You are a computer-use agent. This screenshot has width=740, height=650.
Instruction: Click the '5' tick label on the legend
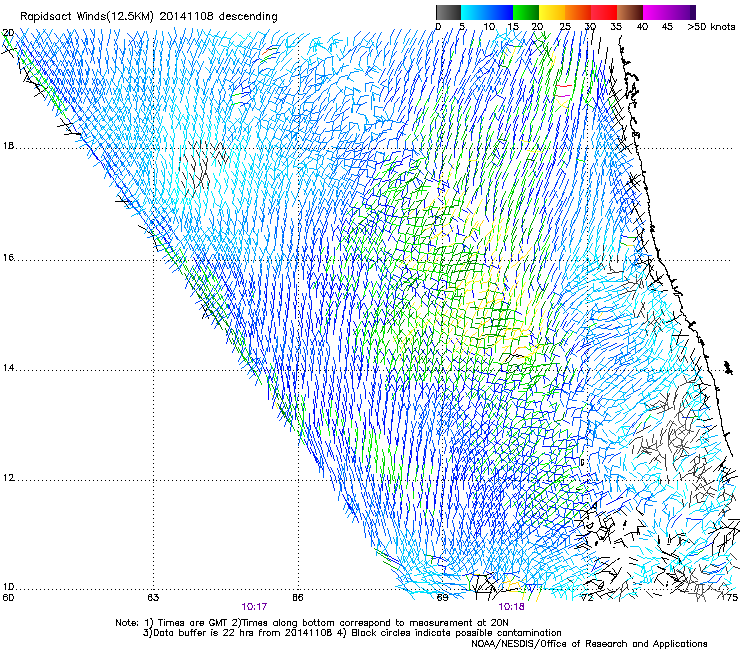coord(462,26)
